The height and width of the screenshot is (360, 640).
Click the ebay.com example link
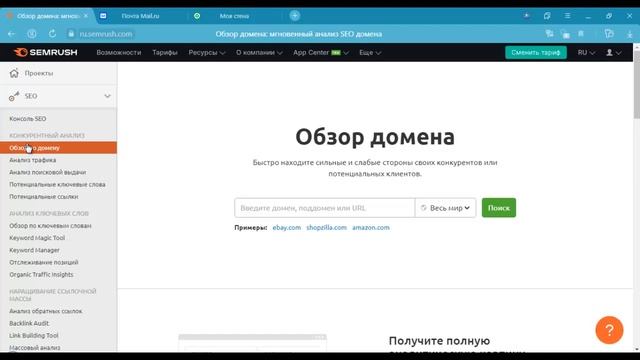(287, 227)
